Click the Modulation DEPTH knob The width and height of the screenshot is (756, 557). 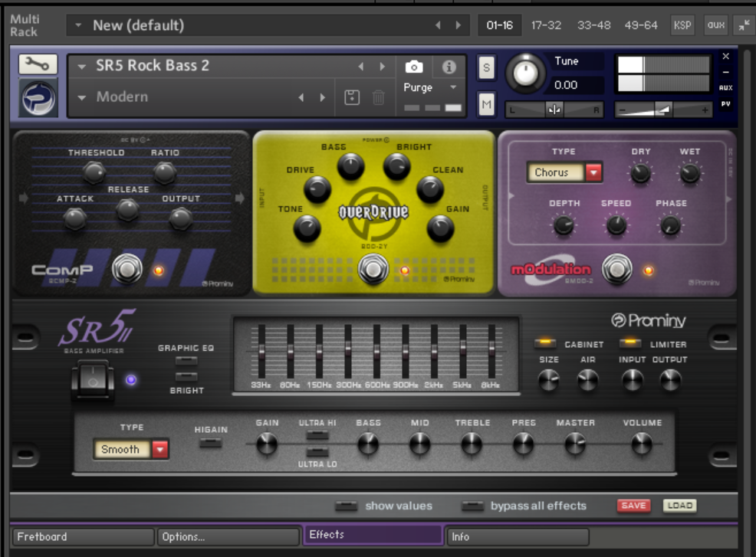coord(563,224)
